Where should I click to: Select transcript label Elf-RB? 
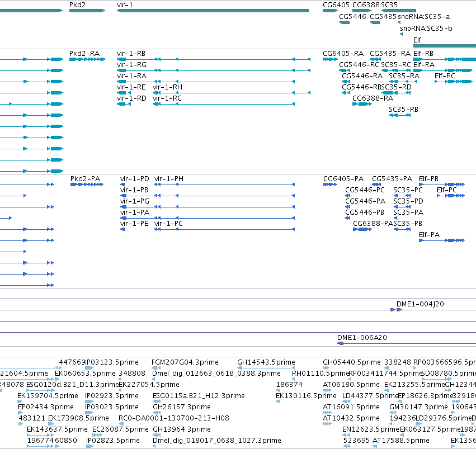pos(423,54)
